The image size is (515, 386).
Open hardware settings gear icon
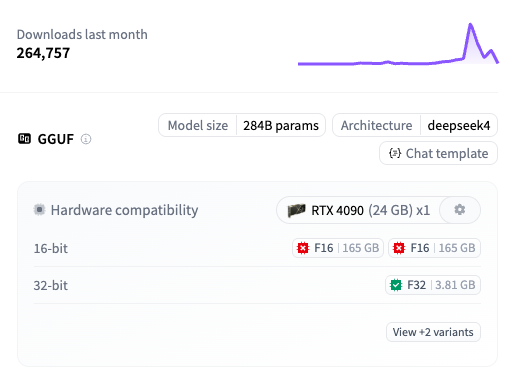click(x=460, y=210)
